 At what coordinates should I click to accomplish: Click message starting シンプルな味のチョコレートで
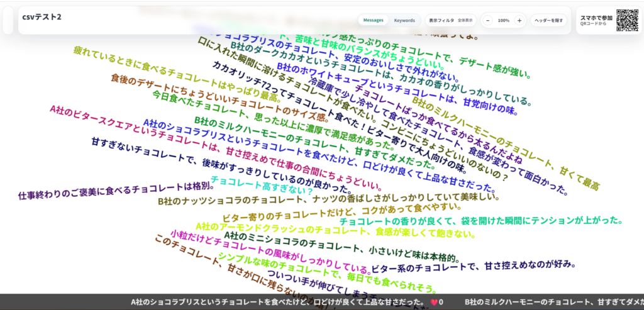click(x=326, y=272)
